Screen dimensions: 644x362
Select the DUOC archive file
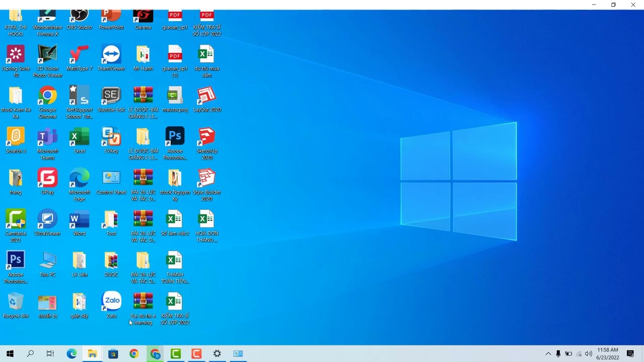111,264
